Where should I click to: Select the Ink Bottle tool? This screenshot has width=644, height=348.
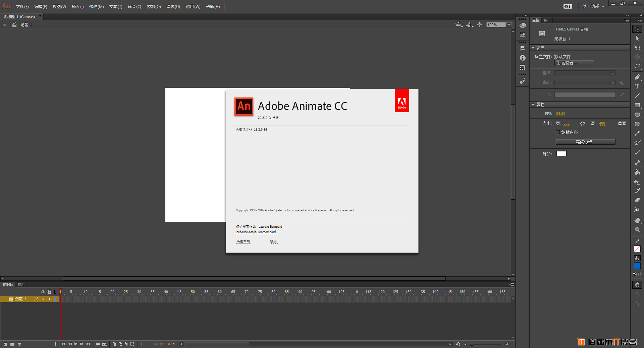(x=637, y=182)
